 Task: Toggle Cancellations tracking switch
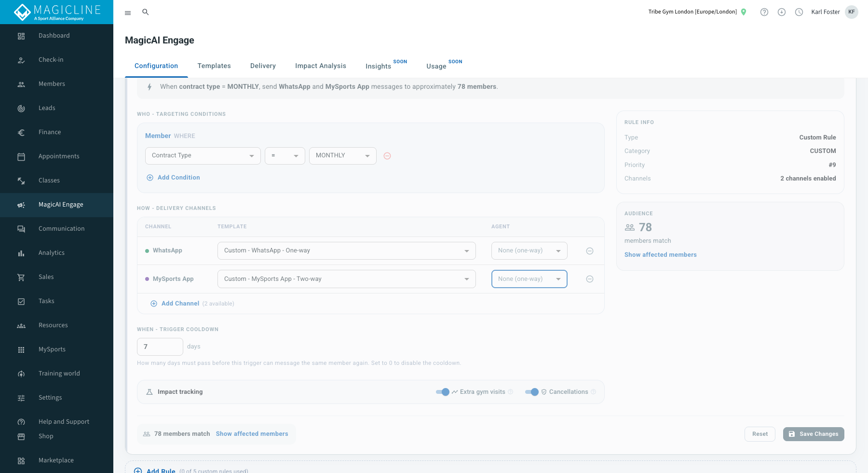532,392
